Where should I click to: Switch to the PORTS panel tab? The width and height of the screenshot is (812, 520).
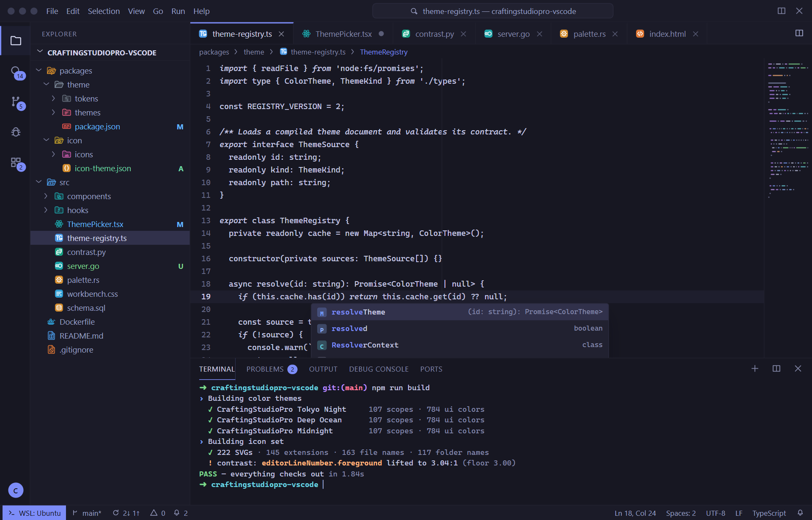click(x=431, y=369)
